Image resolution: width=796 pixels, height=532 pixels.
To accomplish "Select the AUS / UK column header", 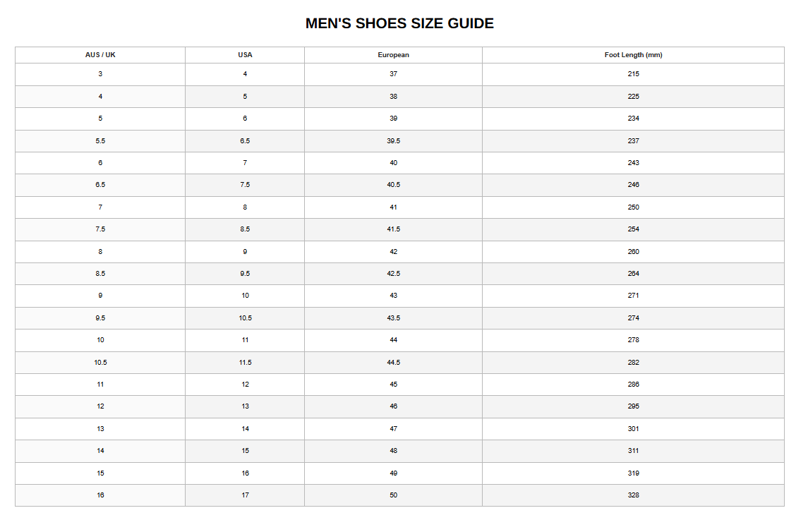I will tap(100, 55).
